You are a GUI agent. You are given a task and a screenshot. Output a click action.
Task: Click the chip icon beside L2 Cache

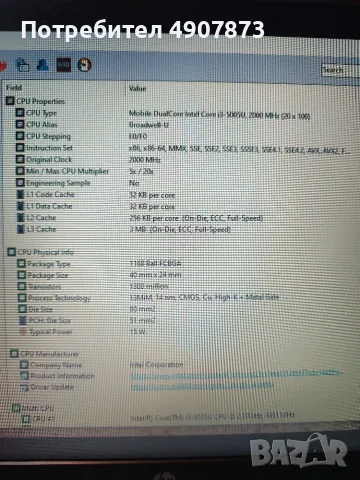20,218
